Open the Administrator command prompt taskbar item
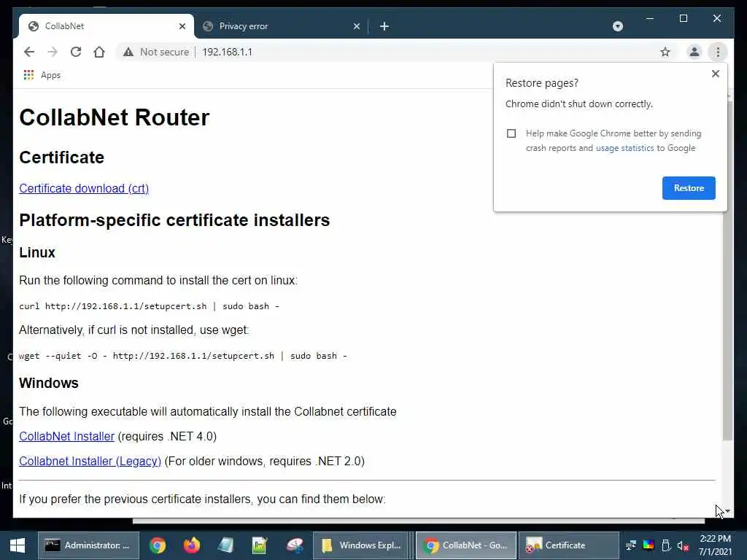The height and width of the screenshot is (560, 747). (88, 545)
